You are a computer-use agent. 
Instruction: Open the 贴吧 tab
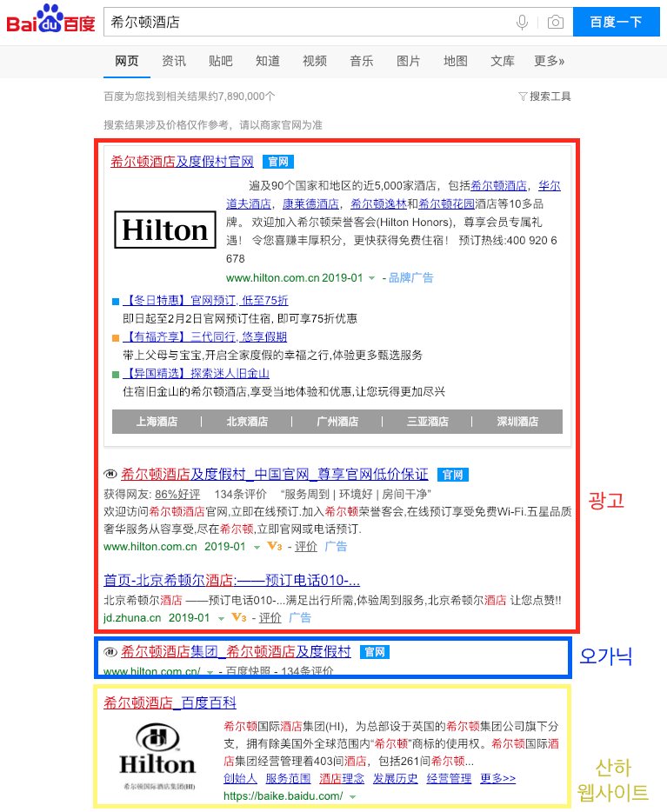click(221, 61)
